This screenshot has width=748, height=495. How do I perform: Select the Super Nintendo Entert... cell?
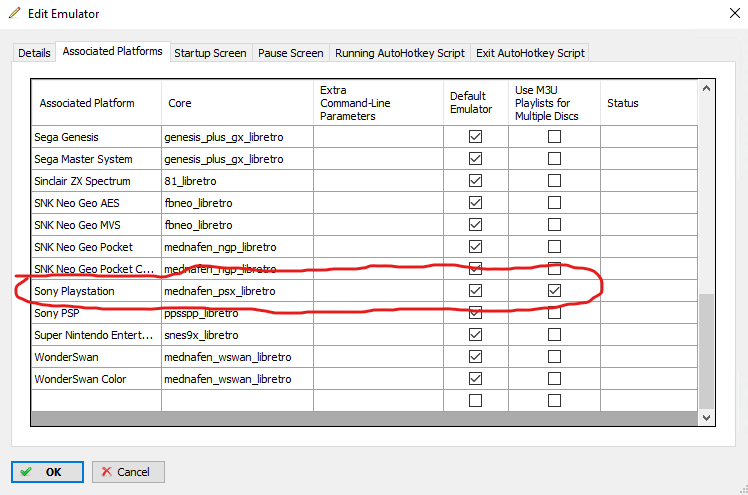(96, 335)
